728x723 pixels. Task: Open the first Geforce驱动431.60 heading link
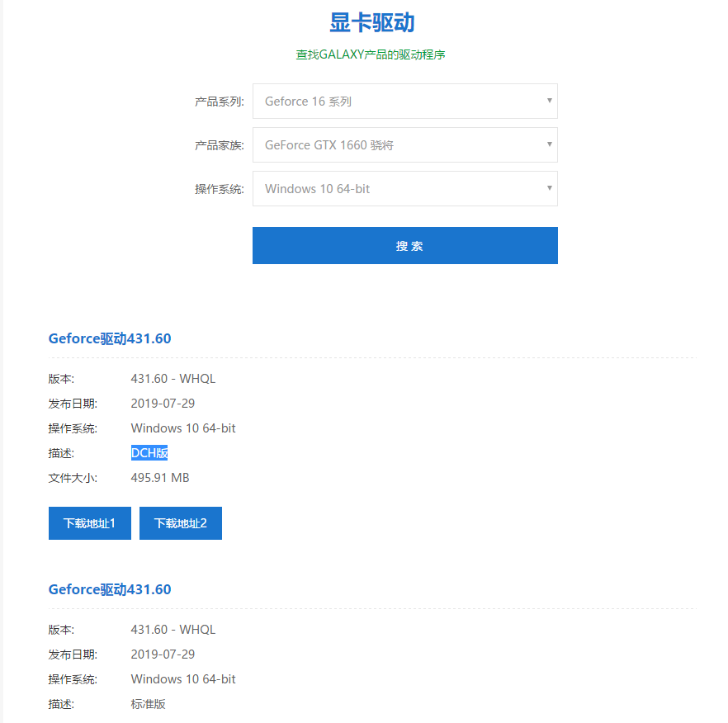tap(109, 338)
